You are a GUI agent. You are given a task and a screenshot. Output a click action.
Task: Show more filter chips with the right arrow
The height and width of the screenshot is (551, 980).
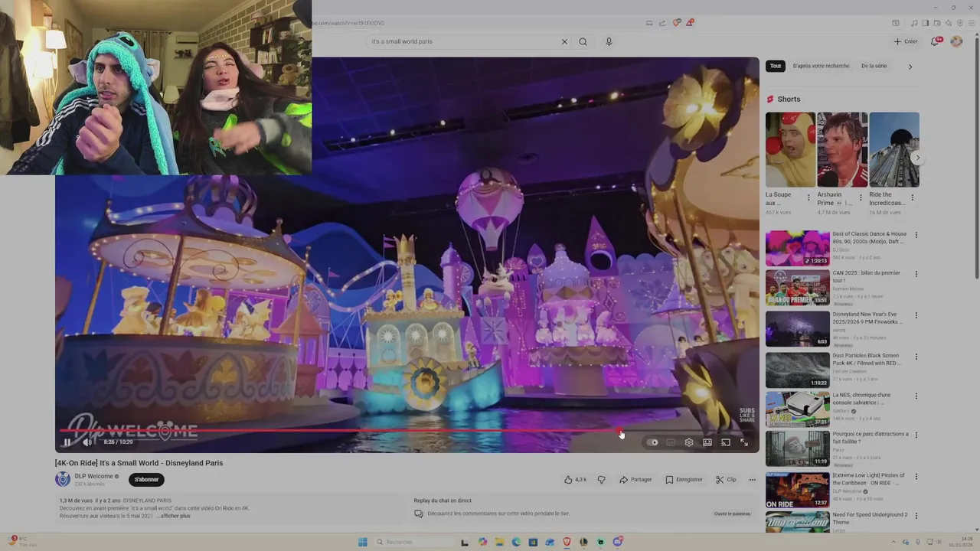[x=910, y=67]
